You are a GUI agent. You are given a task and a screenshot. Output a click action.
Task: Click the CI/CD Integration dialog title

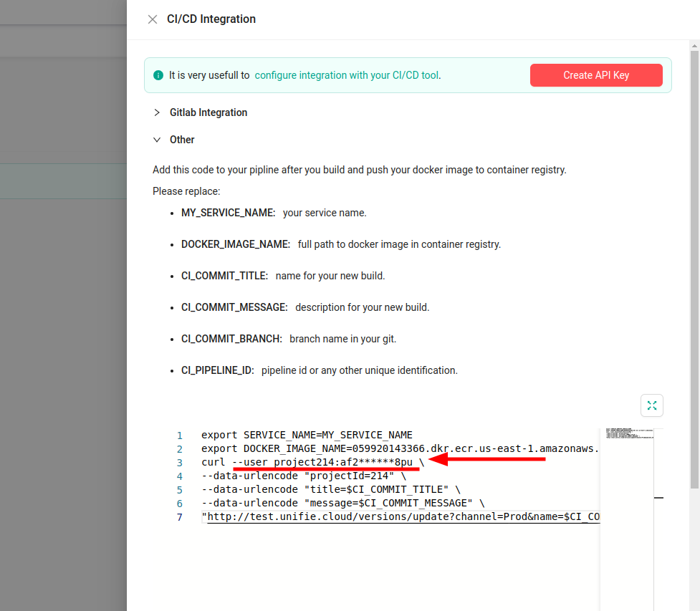(x=211, y=19)
